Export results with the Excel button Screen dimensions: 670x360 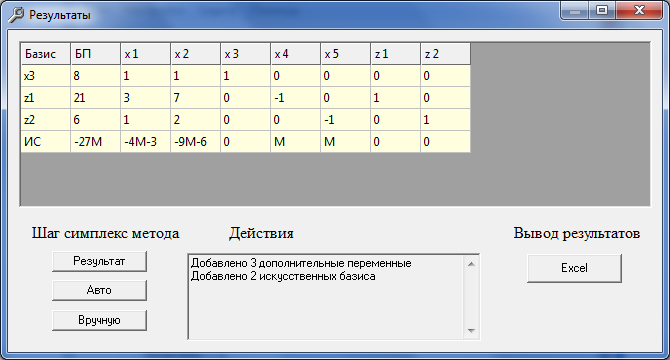574,268
